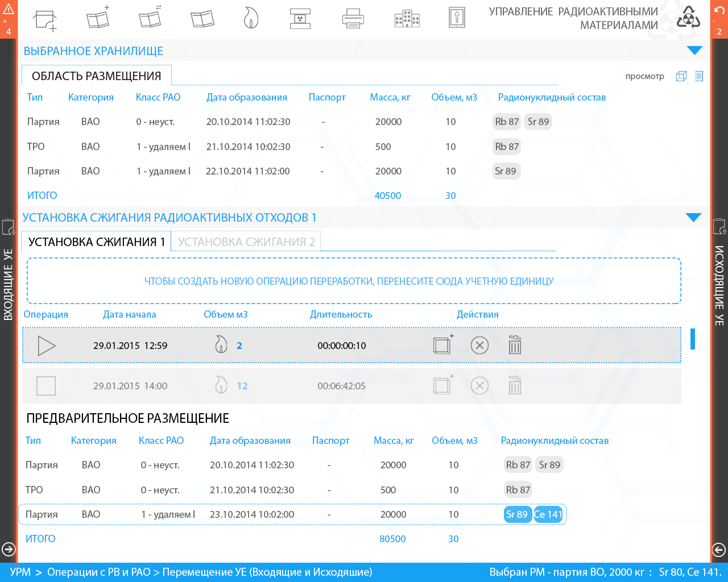Click the plain open-book toolbar icon
This screenshot has height=582, width=728.
coord(202,19)
